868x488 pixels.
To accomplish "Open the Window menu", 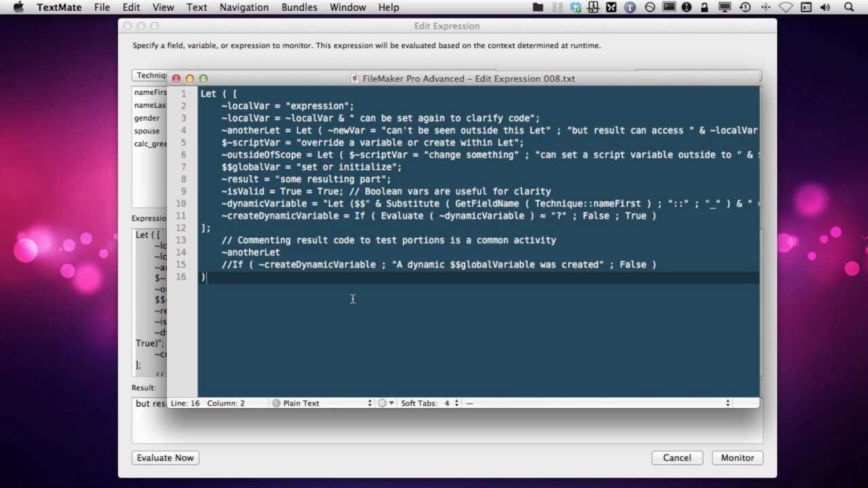I will point(348,7).
